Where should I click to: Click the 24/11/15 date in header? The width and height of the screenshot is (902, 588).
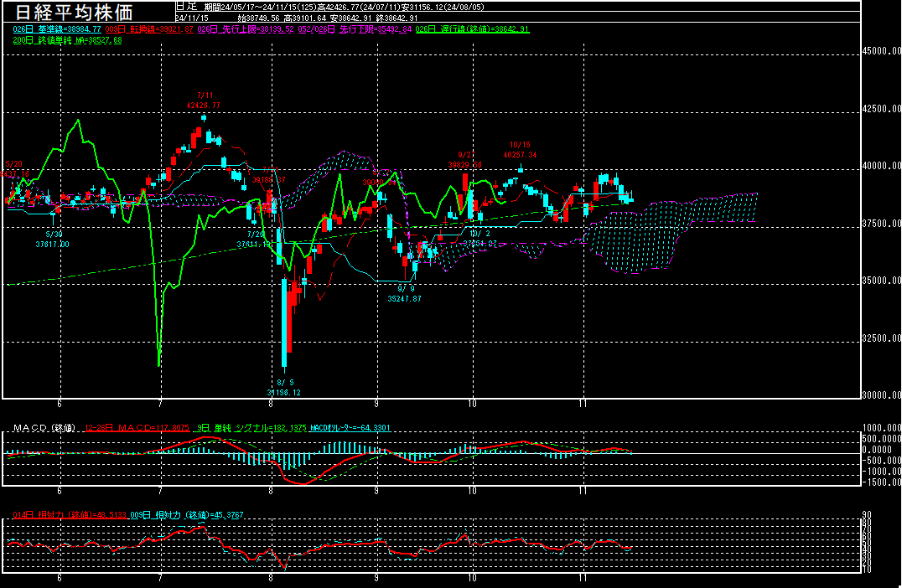coord(192,18)
